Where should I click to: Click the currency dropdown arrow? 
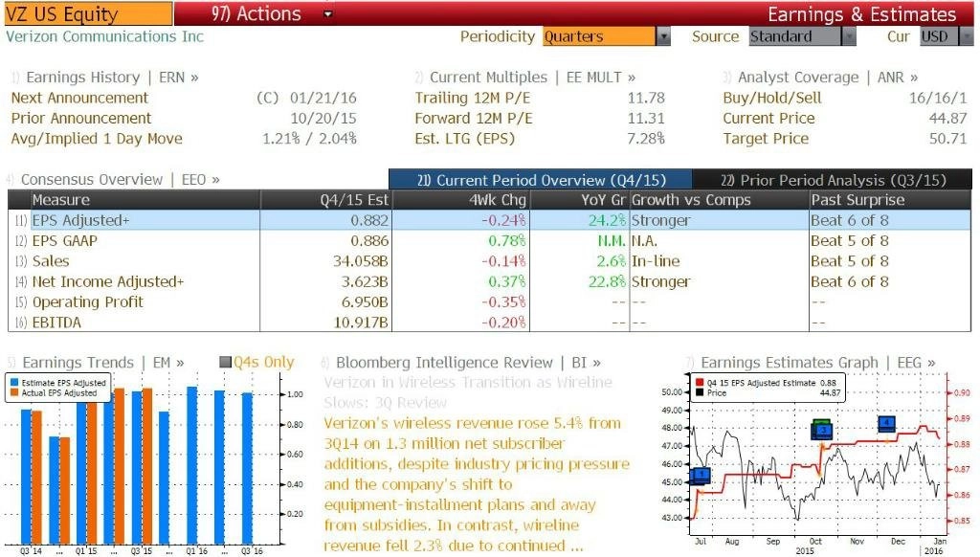tap(967, 37)
